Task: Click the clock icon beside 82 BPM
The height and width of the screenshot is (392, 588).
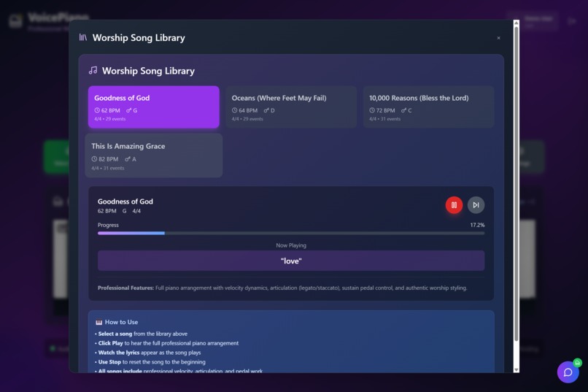Action: click(94, 159)
